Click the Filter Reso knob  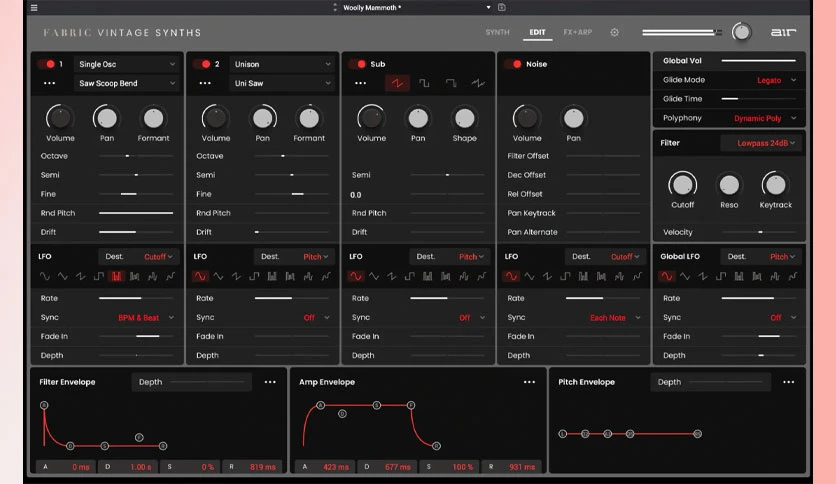coord(729,185)
